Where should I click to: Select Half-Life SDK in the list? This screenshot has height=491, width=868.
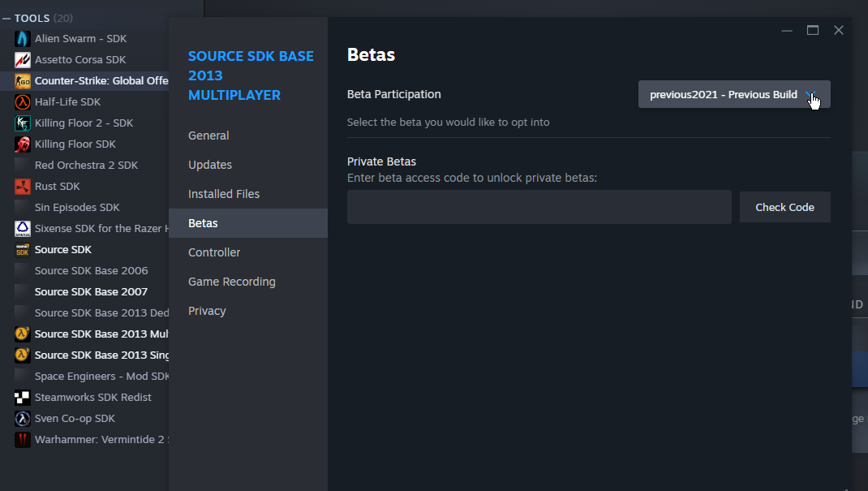[67, 102]
